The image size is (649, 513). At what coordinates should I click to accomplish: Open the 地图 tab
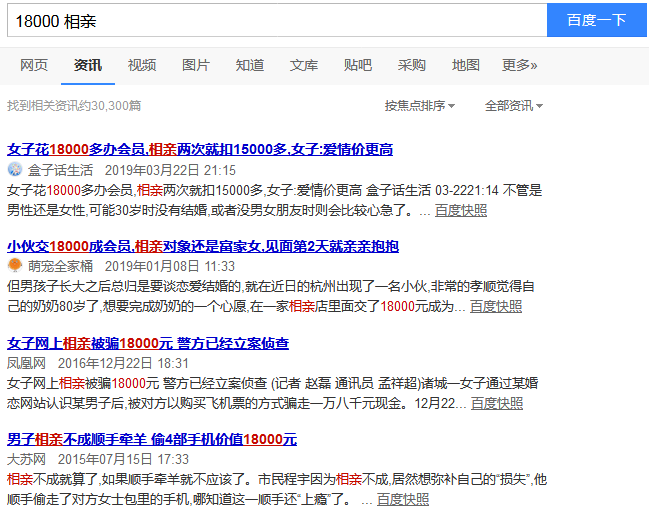tap(466, 65)
